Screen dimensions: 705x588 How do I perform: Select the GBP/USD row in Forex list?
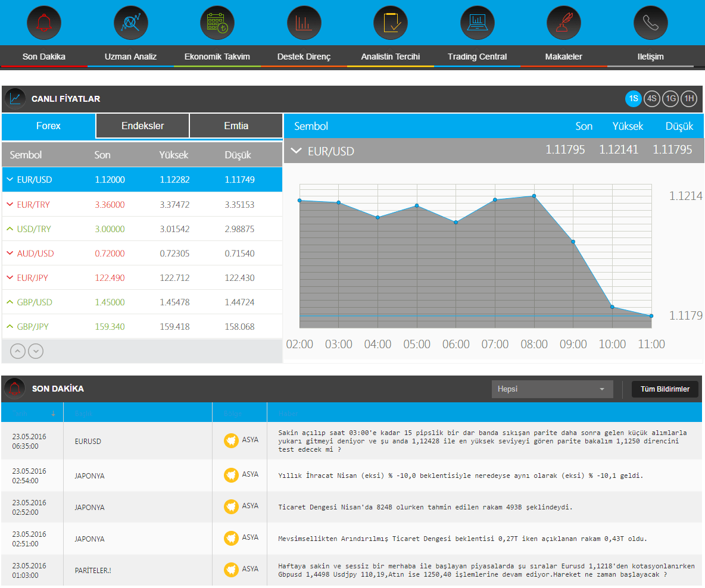(142, 302)
